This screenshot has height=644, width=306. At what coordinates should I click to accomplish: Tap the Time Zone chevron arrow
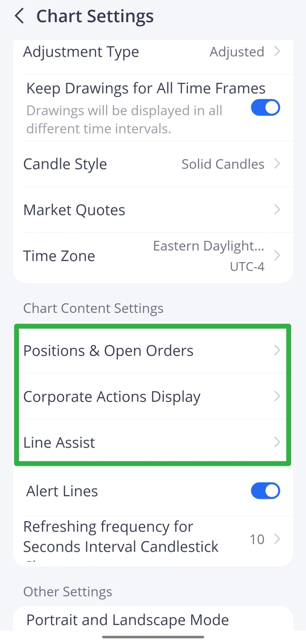pyautogui.click(x=277, y=256)
